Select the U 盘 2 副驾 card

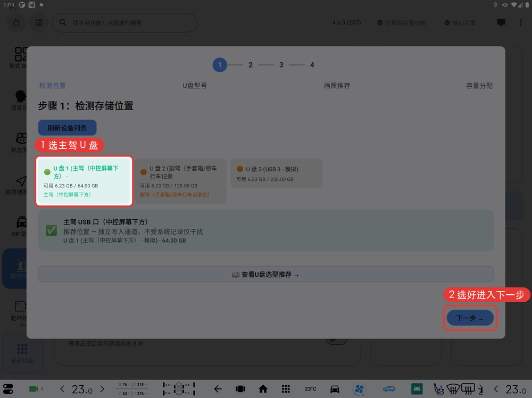[180, 181]
